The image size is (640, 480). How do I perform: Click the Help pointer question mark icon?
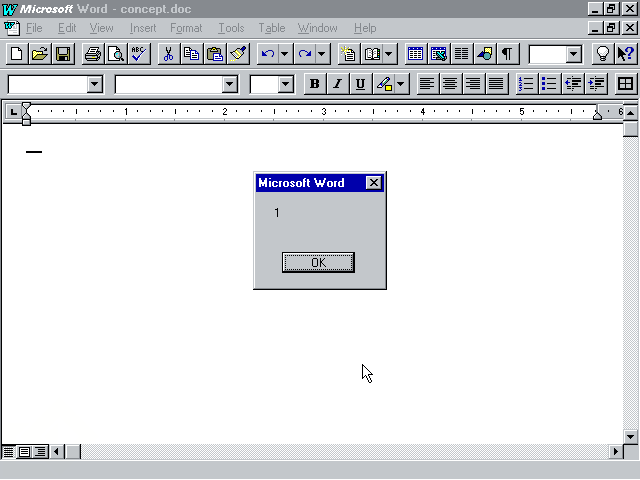tap(626, 54)
